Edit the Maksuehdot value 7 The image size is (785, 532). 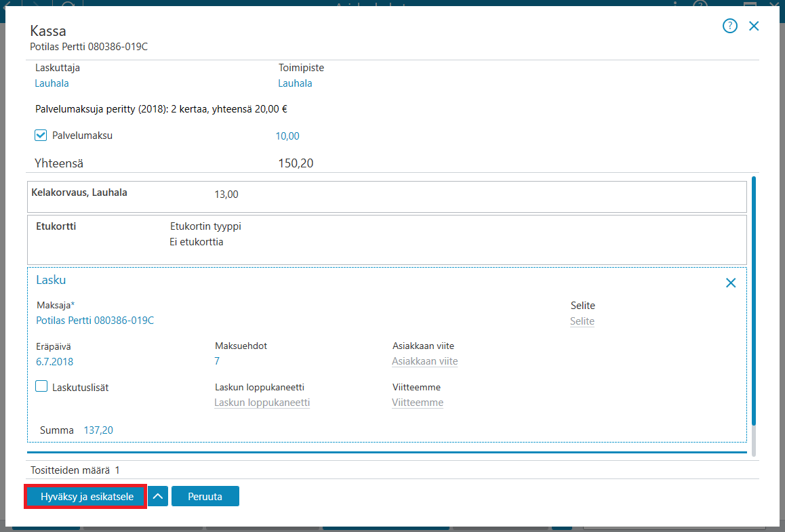[217, 361]
